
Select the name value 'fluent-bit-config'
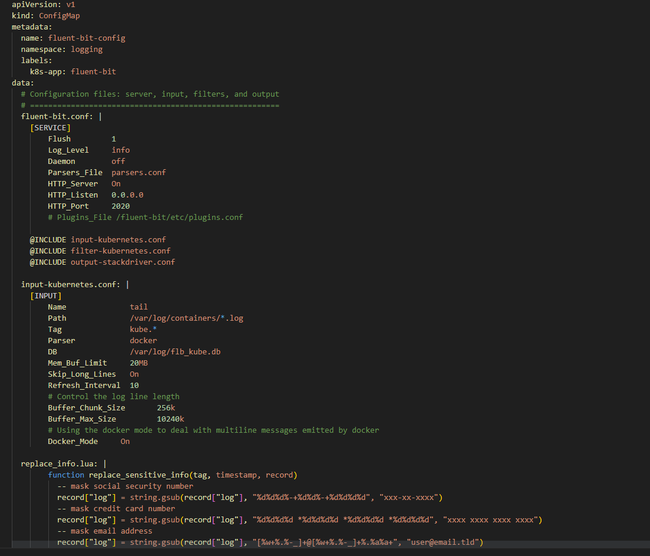[x=87, y=38]
